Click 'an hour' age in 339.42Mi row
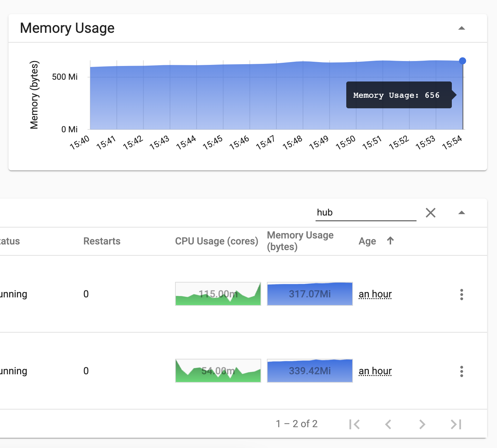Viewport: 497px width, 448px height. tap(375, 371)
